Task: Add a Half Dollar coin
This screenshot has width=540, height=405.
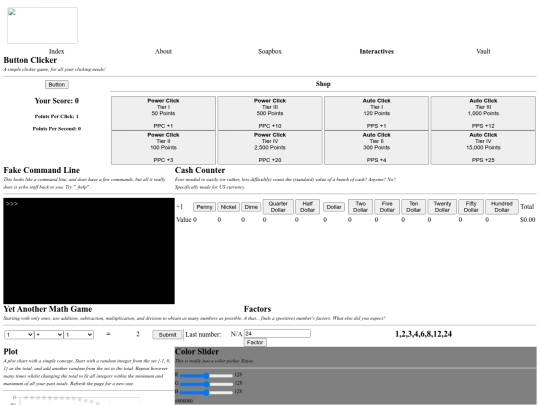Action: [x=307, y=207]
